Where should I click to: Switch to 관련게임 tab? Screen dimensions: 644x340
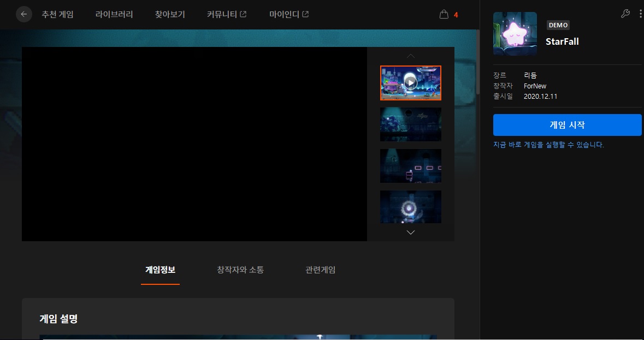click(x=321, y=270)
